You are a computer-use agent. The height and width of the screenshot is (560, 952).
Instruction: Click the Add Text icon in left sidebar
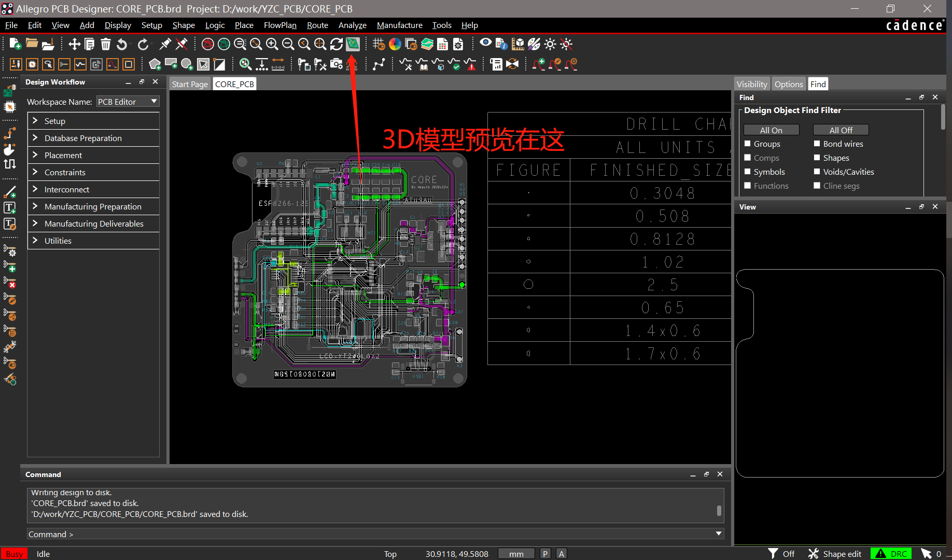pyautogui.click(x=10, y=208)
